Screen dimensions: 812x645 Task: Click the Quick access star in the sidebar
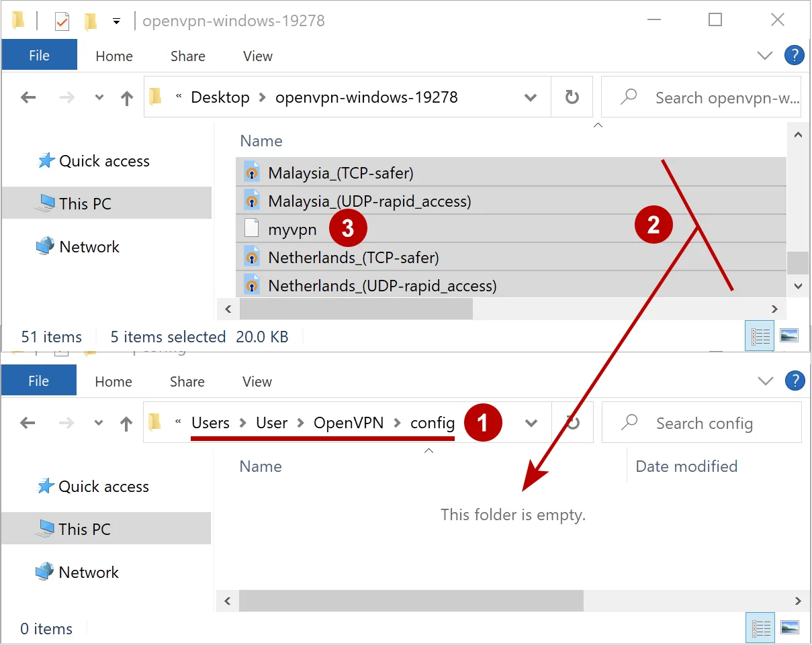click(46, 160)
